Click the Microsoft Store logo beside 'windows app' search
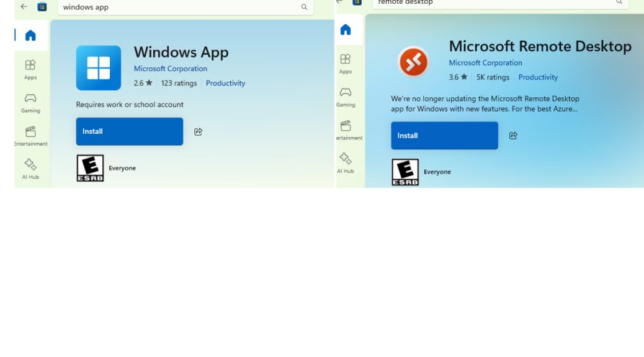The image size is (644, 357). pos(42,7)
